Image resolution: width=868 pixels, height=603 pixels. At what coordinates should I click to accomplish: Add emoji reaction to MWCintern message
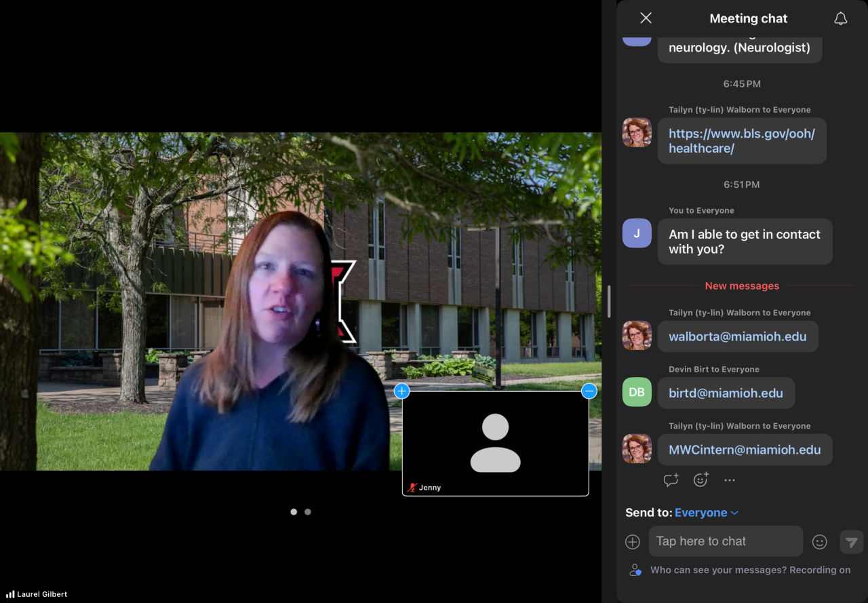(x=701, y=480)
